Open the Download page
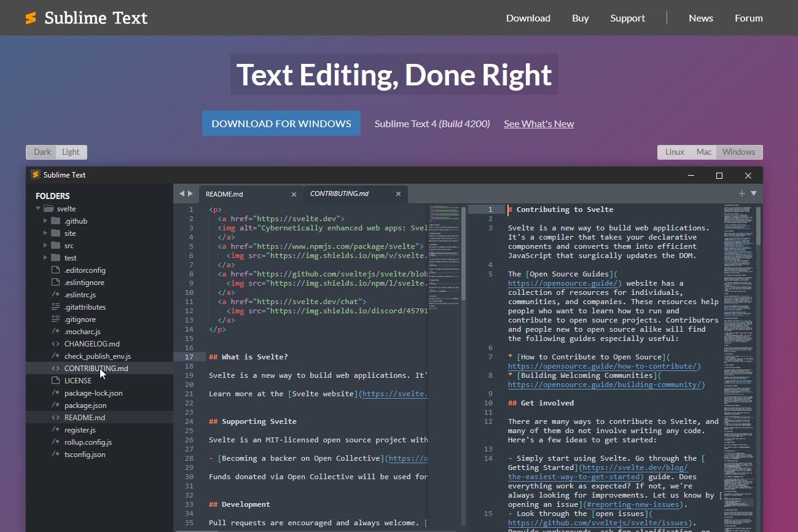This screenshot has height=532, width=798. 528,18
